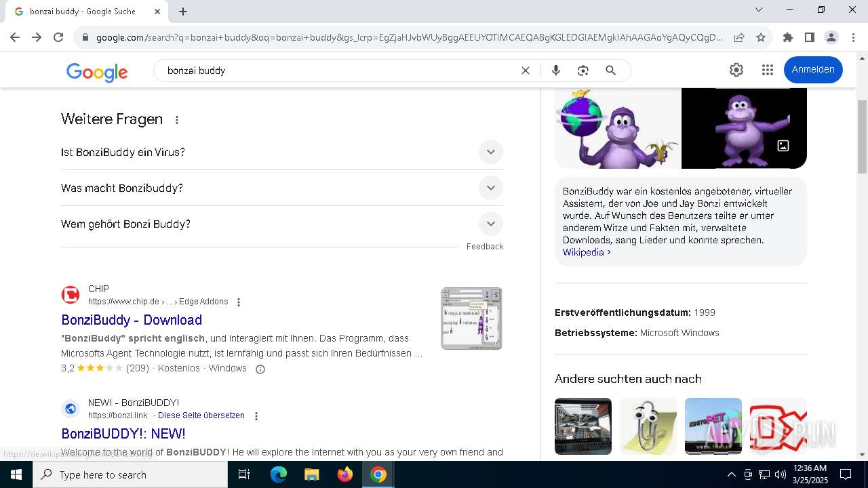
Task: Share this page icon in address bar
Action: [739, 37]
